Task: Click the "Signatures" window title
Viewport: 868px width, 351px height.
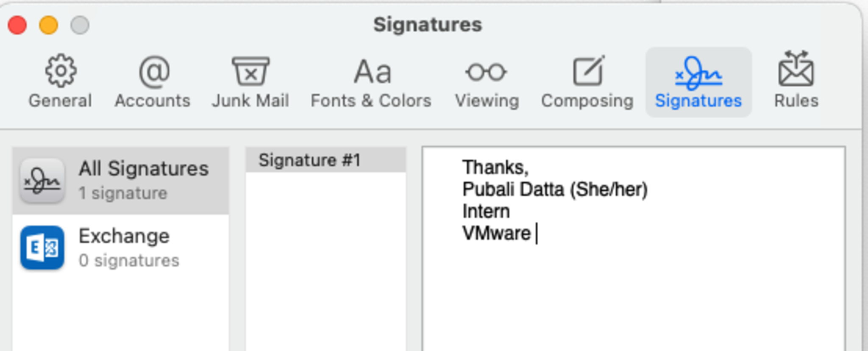Action: 427,25
